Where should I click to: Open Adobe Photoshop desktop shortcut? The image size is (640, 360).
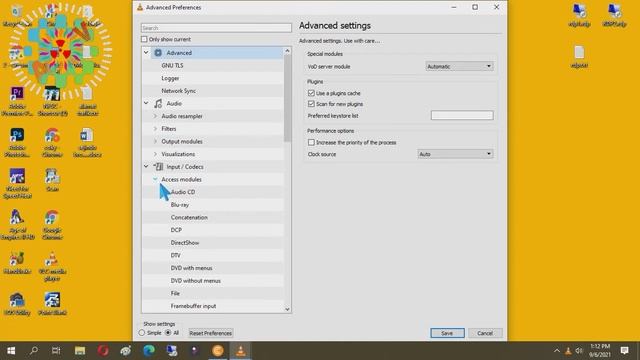pyautogui.click(x=17, y=142)
